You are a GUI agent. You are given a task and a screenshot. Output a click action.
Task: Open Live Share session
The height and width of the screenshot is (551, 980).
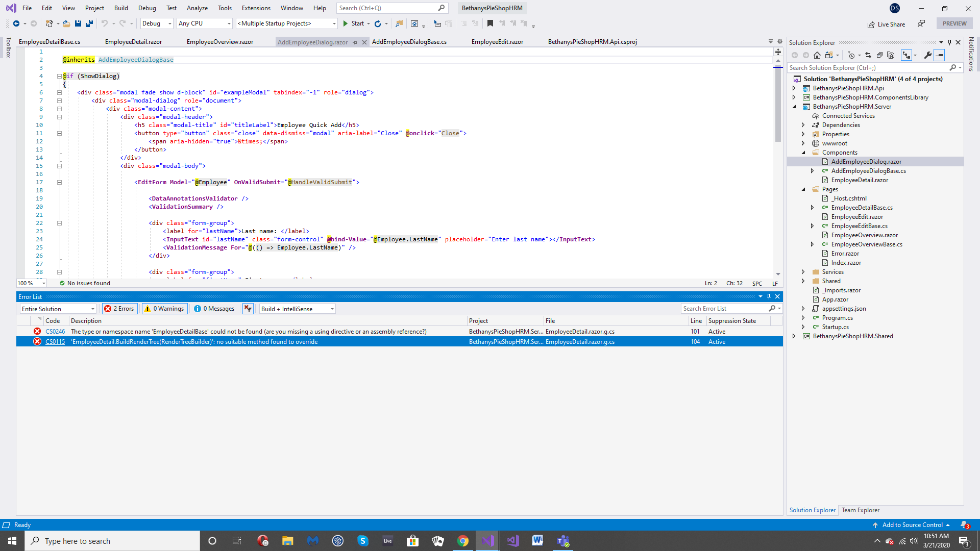(887, 24)
